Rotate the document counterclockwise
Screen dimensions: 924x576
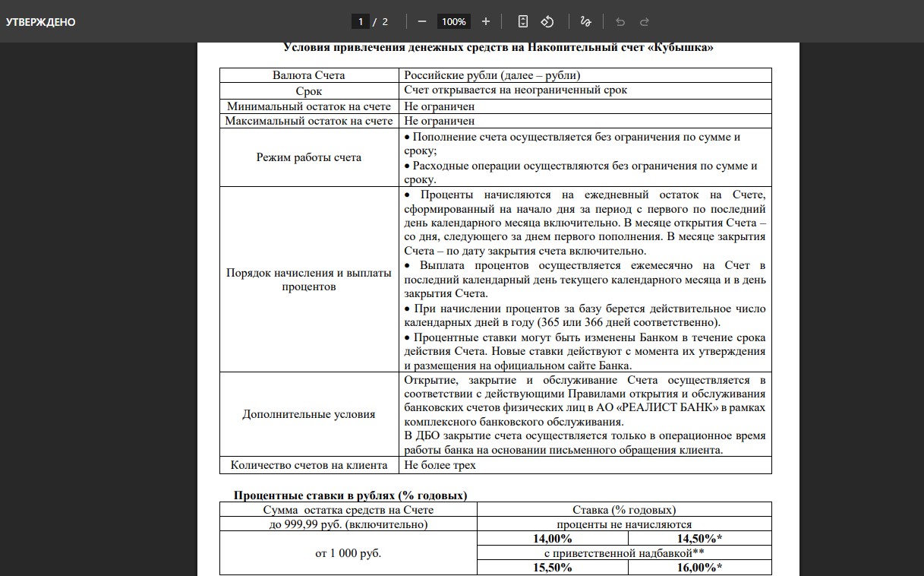click(x=547, y=21)
